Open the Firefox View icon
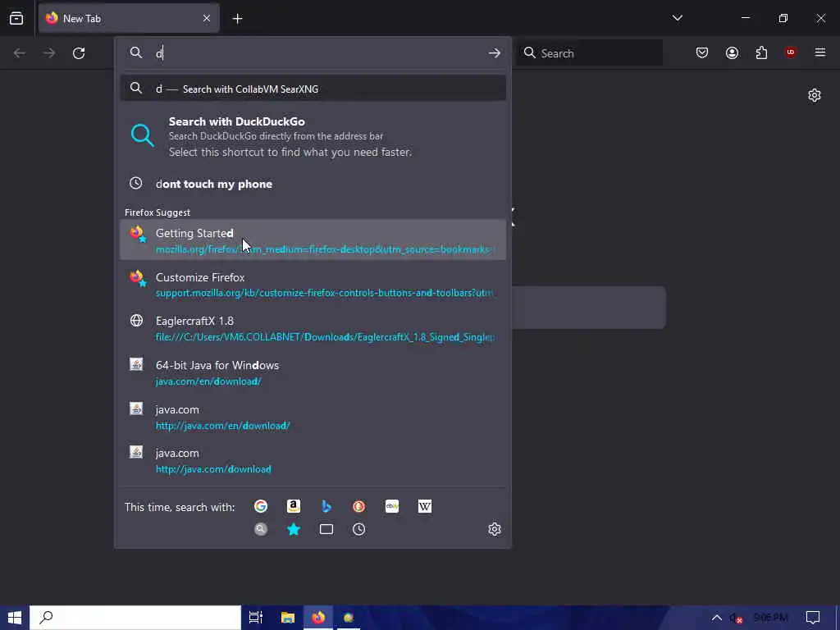Image resolution: width=840 pixels, height=630 pixels. click(16, 19)
